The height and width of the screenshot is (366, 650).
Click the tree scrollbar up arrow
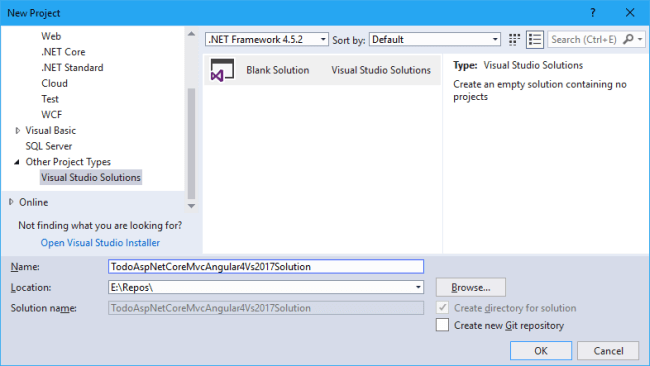[191, 34]
